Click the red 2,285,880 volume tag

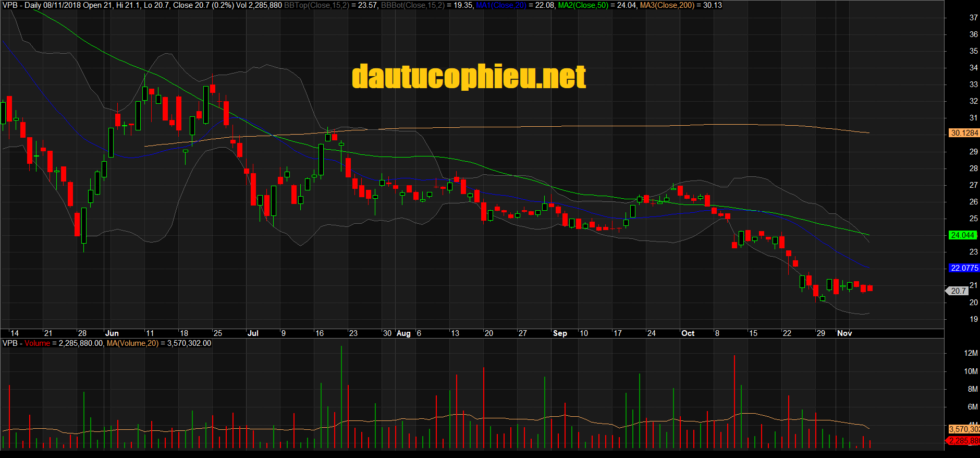pyautogui.click(x=963, y=441)
